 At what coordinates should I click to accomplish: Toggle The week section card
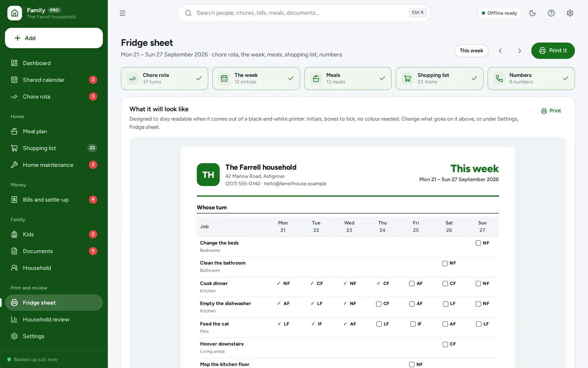point(256,78)
